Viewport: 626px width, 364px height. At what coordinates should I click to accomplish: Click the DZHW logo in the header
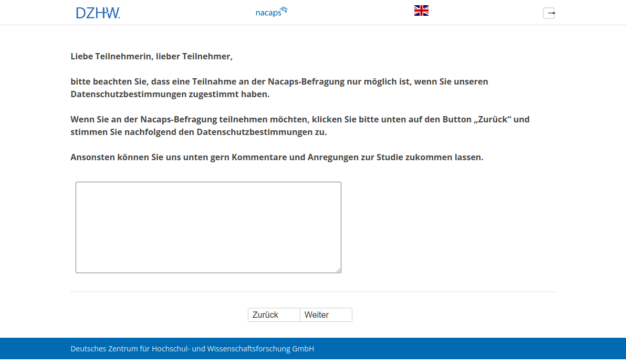click(98, 13)
